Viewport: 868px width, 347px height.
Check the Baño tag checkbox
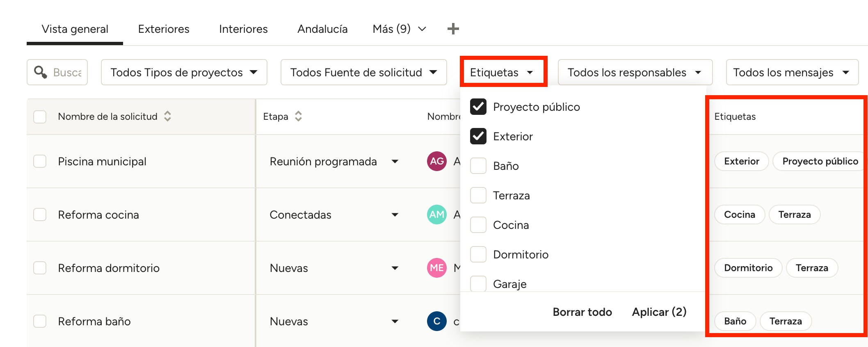pyautogui.click(x=478, y=166)
